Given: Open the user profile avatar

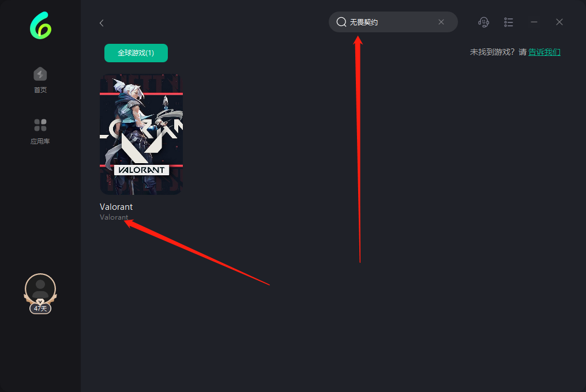Looking at the screenshot, I should coord(40,289).
